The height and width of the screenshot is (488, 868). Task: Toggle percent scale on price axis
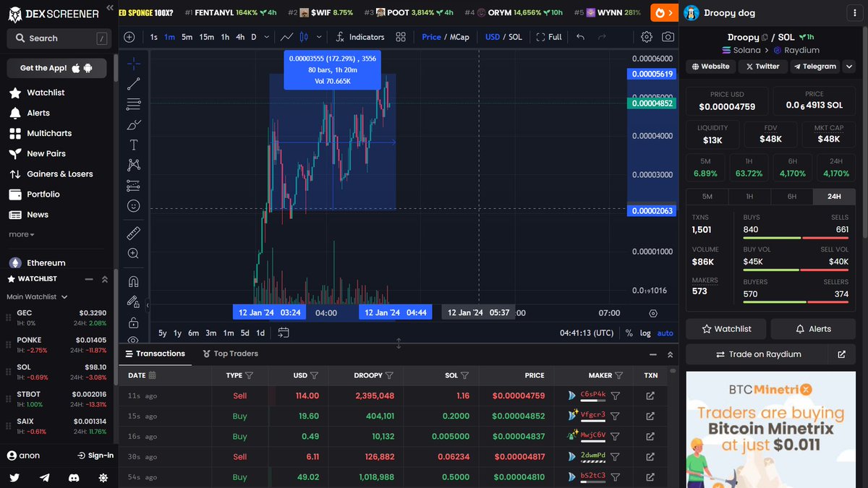[x=629, y=333]
